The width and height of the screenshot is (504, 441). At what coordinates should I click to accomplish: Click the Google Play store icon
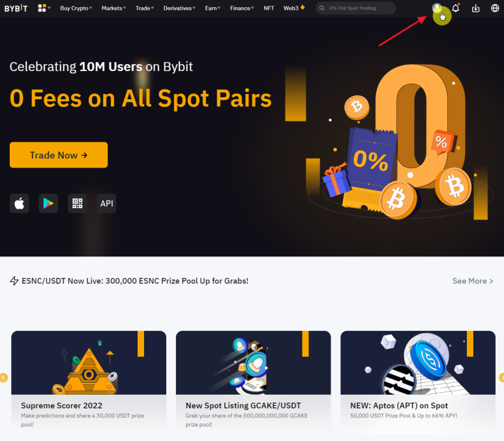click(48, 204)
